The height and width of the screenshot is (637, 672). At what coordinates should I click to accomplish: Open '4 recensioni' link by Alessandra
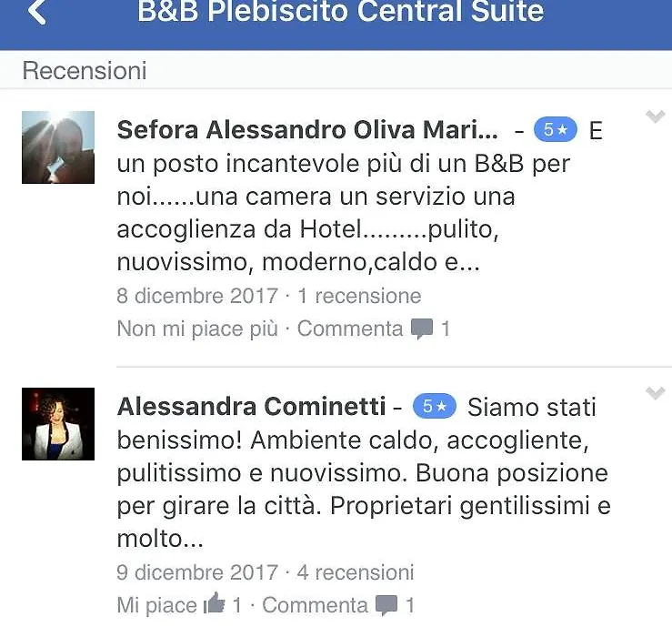point(356,572)
